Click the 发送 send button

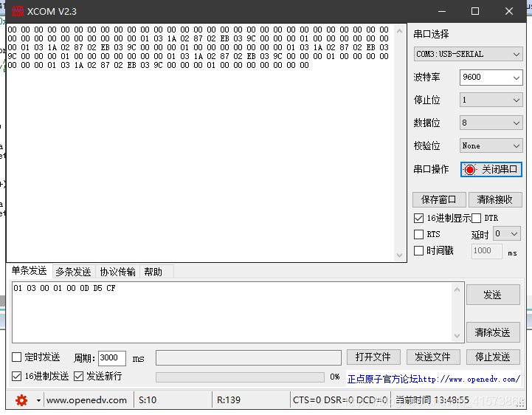pos(493,295)
